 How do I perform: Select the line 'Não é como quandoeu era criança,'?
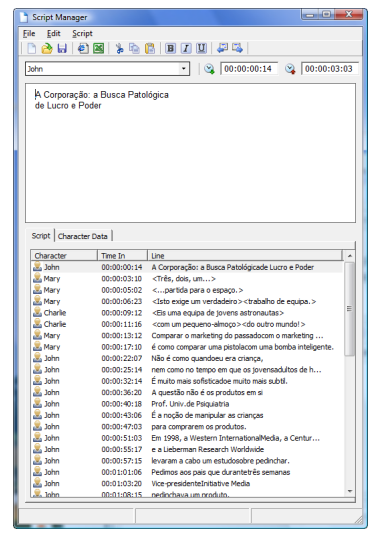click(187, 358)
